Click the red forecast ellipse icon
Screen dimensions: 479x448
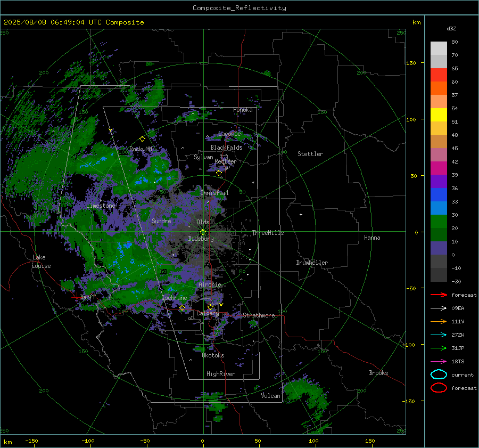click(439, 388)
